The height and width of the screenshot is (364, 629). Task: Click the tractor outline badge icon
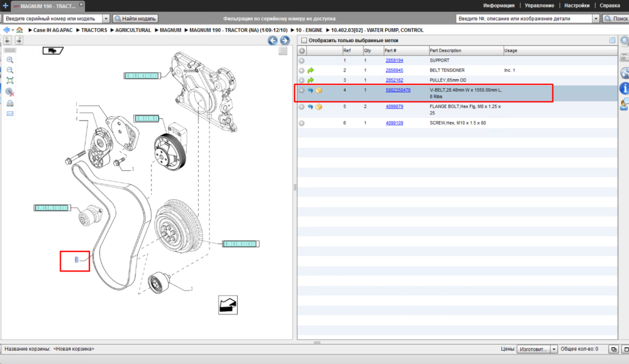coord(53,50)
